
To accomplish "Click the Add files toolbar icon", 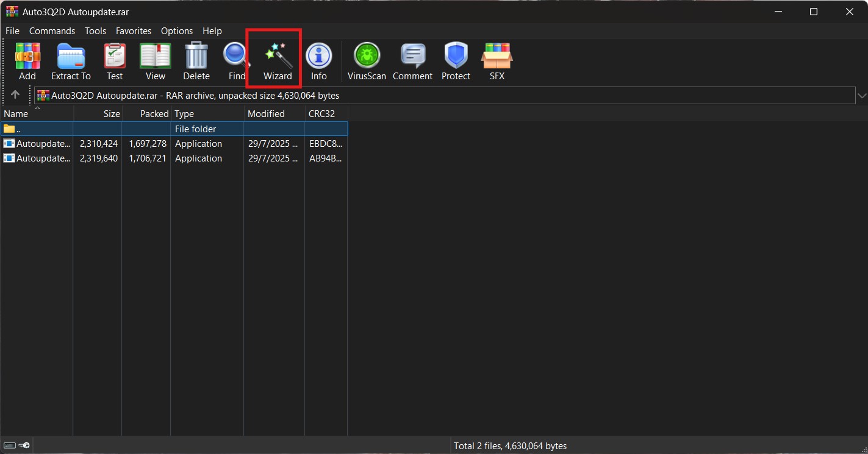I will 27,62.
